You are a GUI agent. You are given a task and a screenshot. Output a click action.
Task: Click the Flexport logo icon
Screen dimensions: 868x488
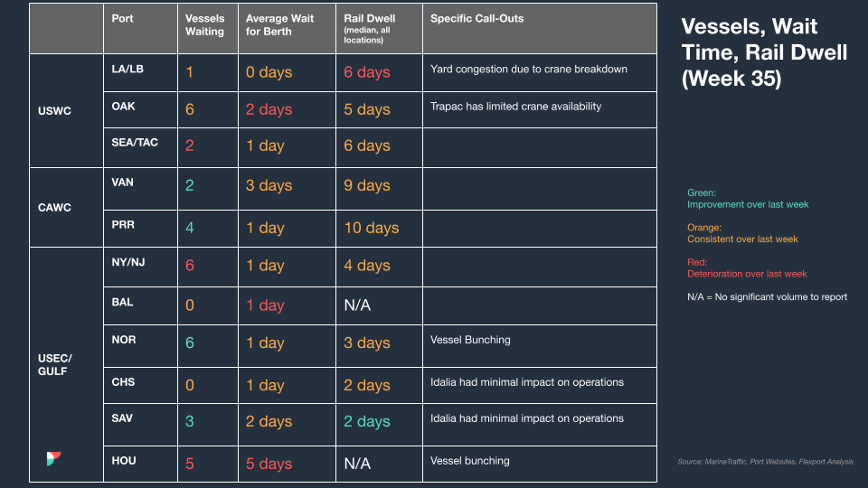pyautogui.click(x=53, y=458)
